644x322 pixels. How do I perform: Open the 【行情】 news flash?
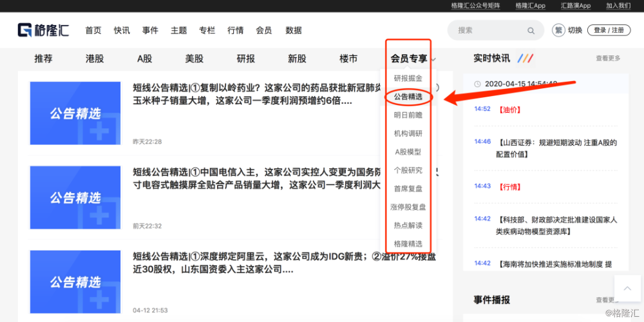[509, 187]
